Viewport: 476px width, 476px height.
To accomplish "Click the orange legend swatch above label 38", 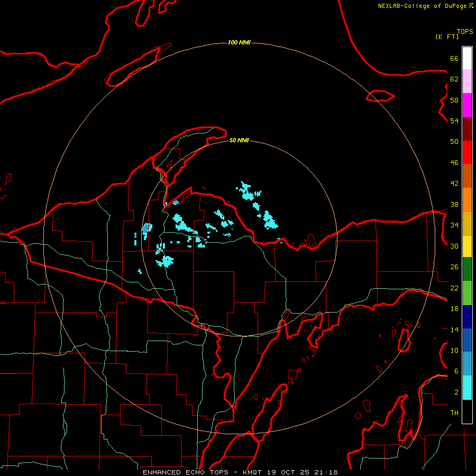I will pyautogui.click(x=467, y=200).
